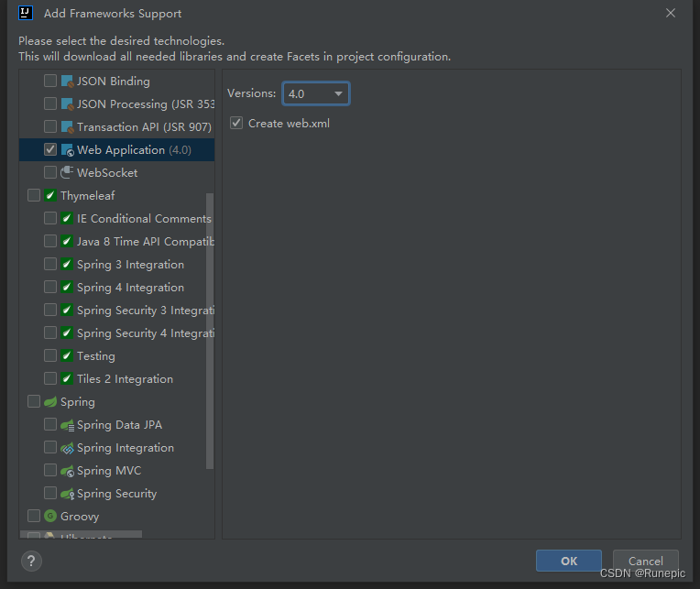Viewport: 700px width, 589px height.
Task: Tick the Spring 3 Integration checkbox
Action: [50, 264]
